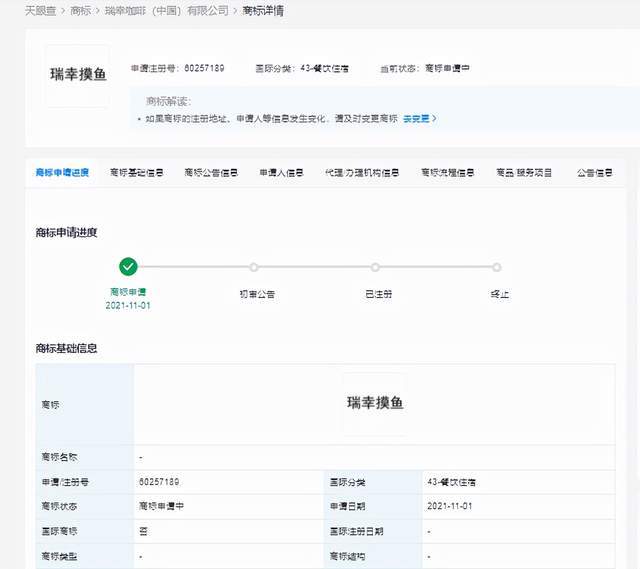
Task: Click header status 商标申请中
Action: click(447, 69)
